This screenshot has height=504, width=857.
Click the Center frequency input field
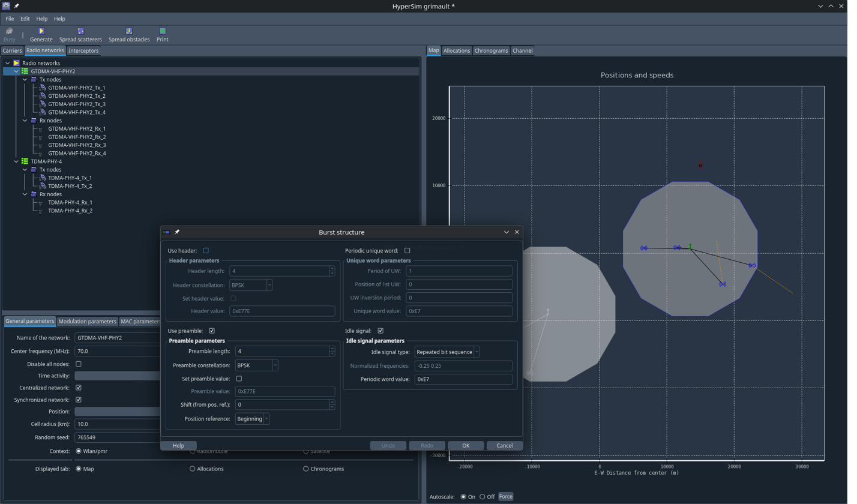[117, 351]
